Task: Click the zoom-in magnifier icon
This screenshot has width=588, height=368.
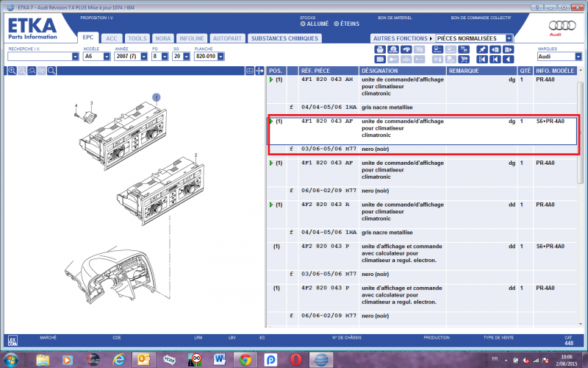Action: click(x=12, y=71)
